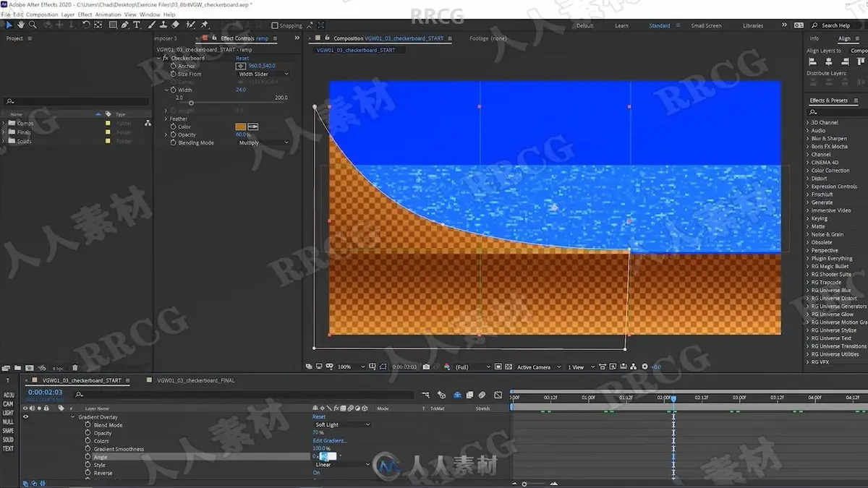Click the Angle value input field
The width and height of the screenshot is (868, 488).
click(x=325, y=457)
